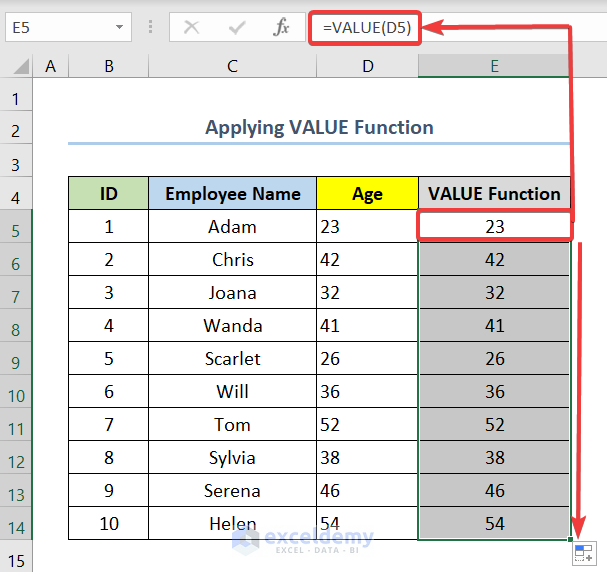The height and width of the screenshot is (572, 607).
Task: Select column D header
Action: 367,66
